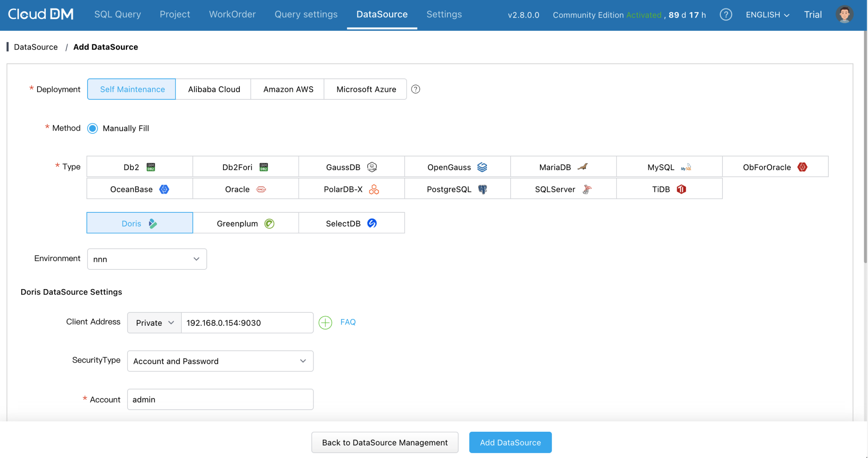
Task: Choose the Greenplum database type
Action: point(245,223)
